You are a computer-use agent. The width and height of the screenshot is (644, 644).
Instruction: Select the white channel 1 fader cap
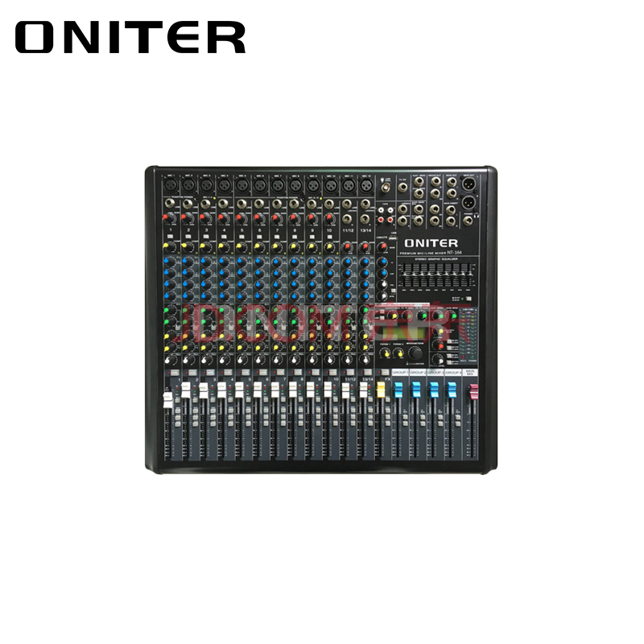click(167, 400)
